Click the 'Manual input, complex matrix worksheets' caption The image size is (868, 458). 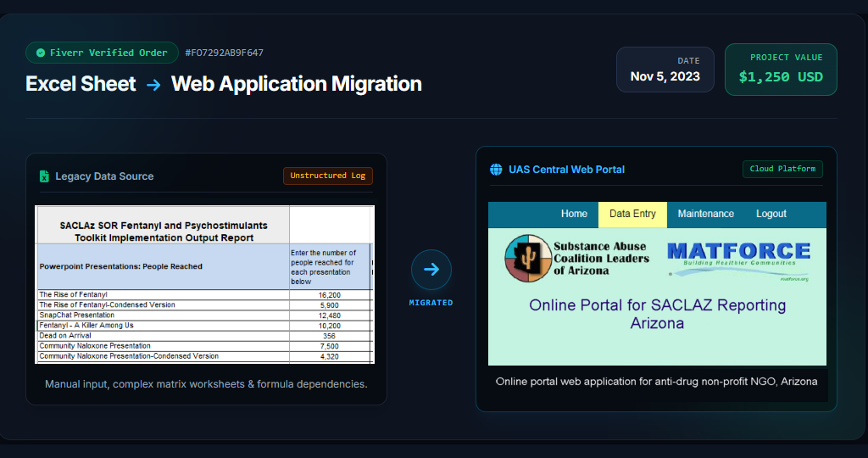[206, 384]
